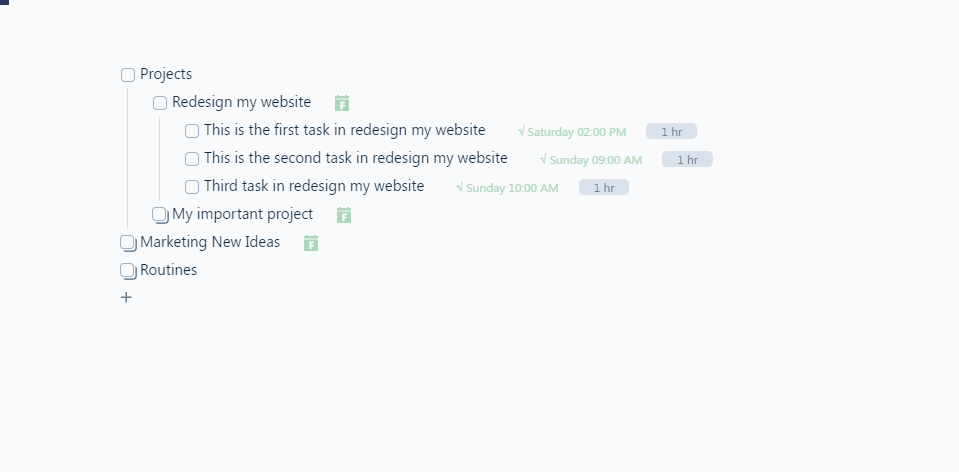
Task: Open Saturday 02:00 PM schedule label
Action: click(x=572, y=132)
